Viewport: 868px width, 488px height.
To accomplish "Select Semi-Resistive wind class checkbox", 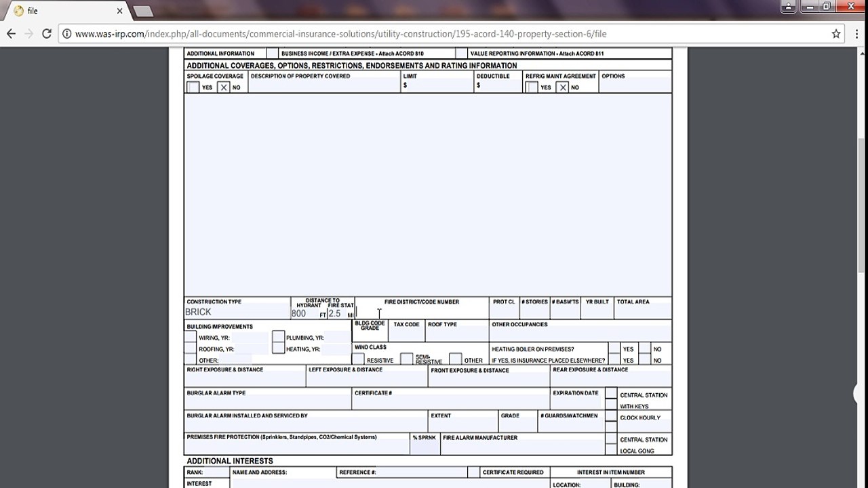I will (x=406, y=359).
